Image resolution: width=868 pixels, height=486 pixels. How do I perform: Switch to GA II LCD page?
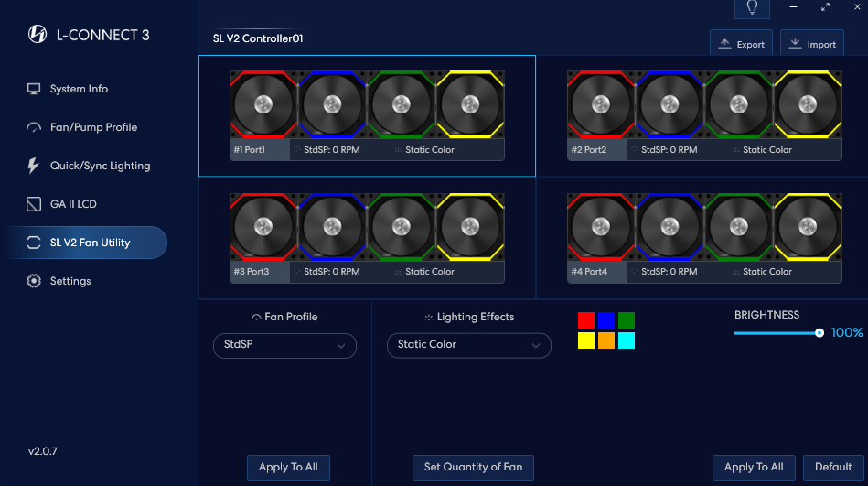(73, 204)
